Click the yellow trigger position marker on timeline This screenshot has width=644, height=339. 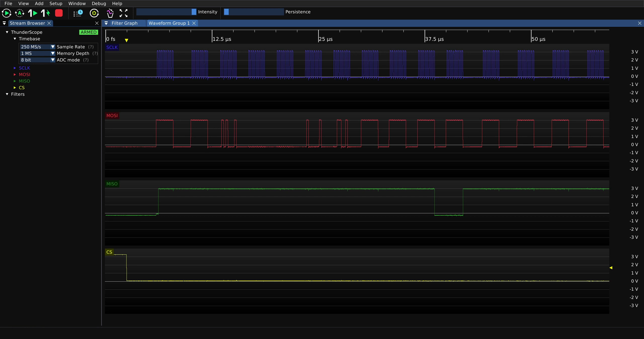tap(127, 40)
